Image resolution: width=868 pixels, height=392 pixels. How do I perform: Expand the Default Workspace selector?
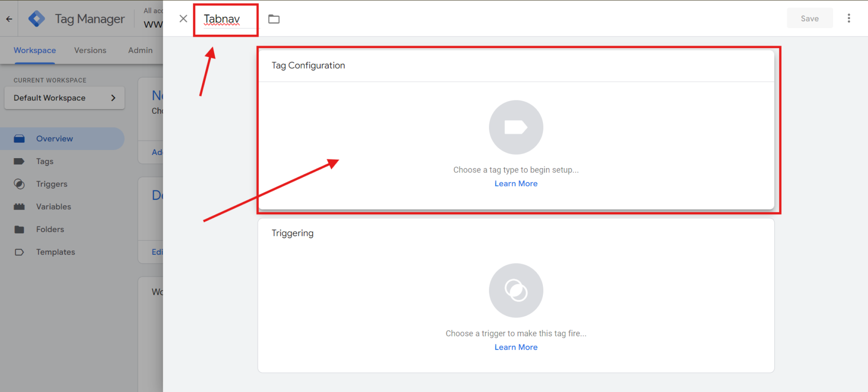pyautogui.click(x=64, y=98)
